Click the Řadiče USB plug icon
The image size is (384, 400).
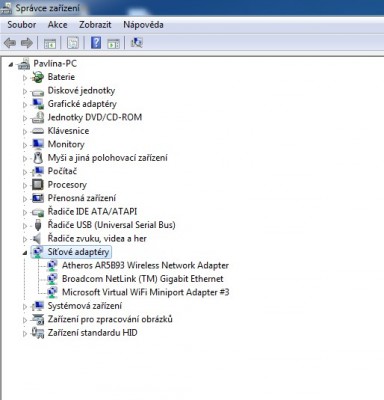[x=38, y=225]
